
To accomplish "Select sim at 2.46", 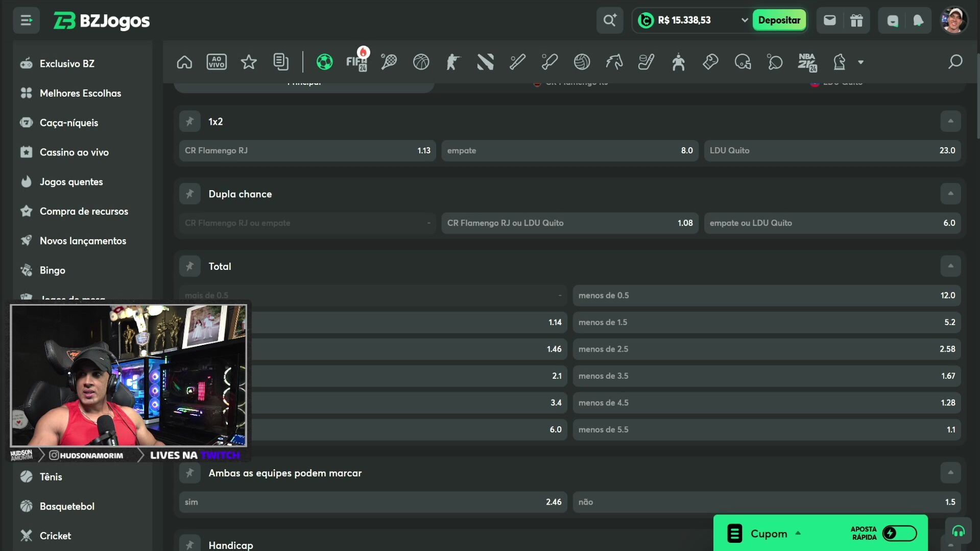I will [x=373, y=502].
